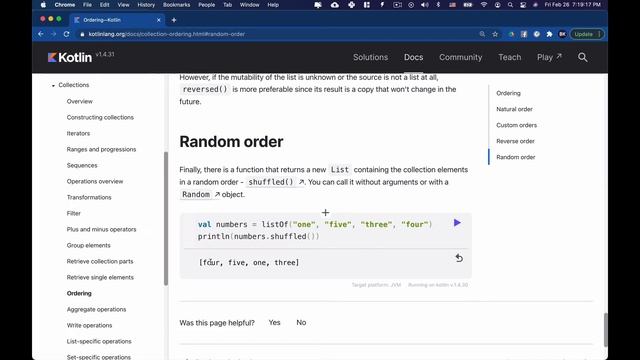Collapse the Collections tree section
Image resolution: width=640 pixels, height=360 pixels.
53,85
